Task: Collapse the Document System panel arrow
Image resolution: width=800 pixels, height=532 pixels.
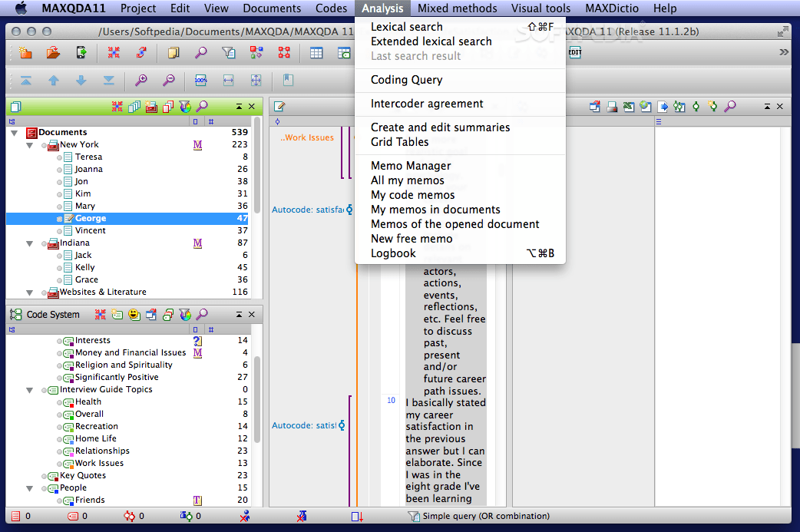Action: point(239,106)
